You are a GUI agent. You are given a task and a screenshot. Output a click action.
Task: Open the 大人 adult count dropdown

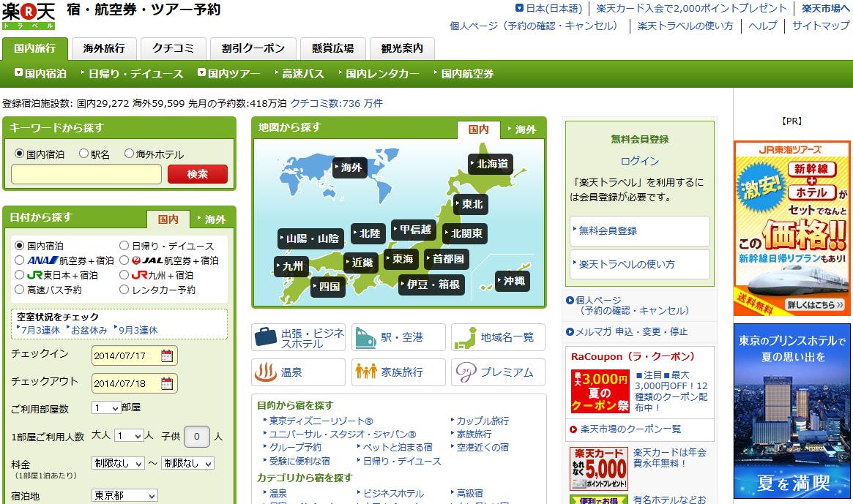130,435
